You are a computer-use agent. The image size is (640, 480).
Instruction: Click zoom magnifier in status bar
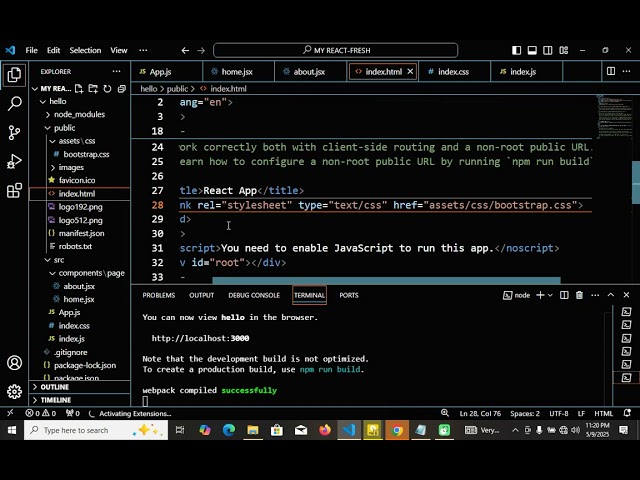click(x=445, y=413)
